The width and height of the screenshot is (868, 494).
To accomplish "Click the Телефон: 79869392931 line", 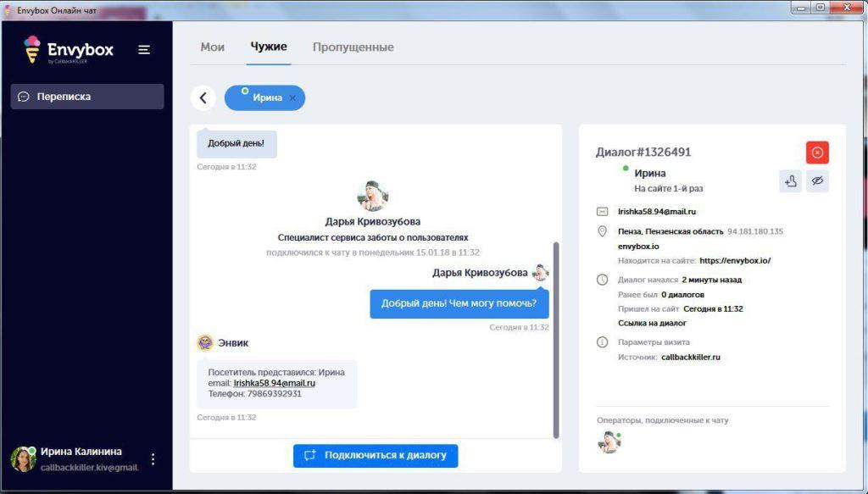I will (x=254, y=394).
